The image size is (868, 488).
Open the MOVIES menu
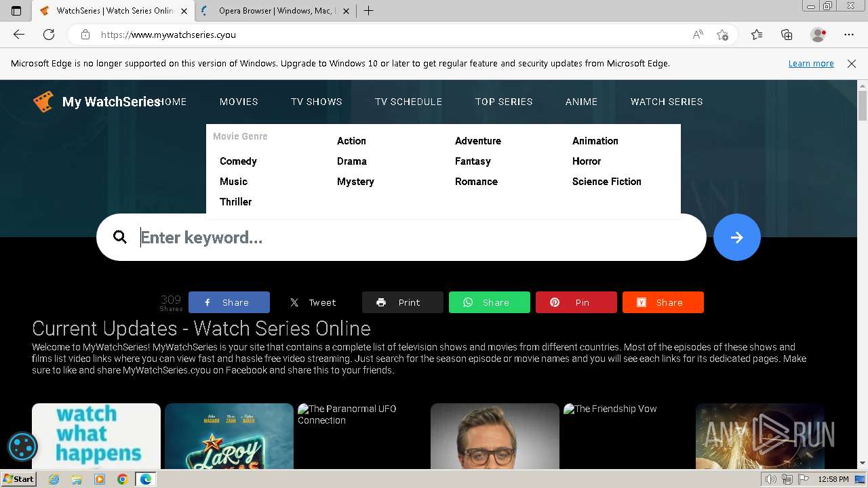tap(239, 102)
